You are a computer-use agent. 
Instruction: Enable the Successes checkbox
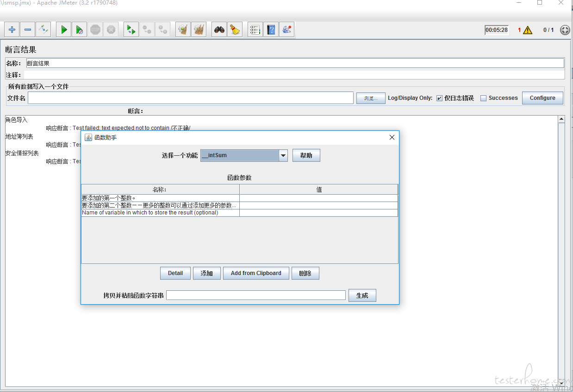tap(484, 98)
